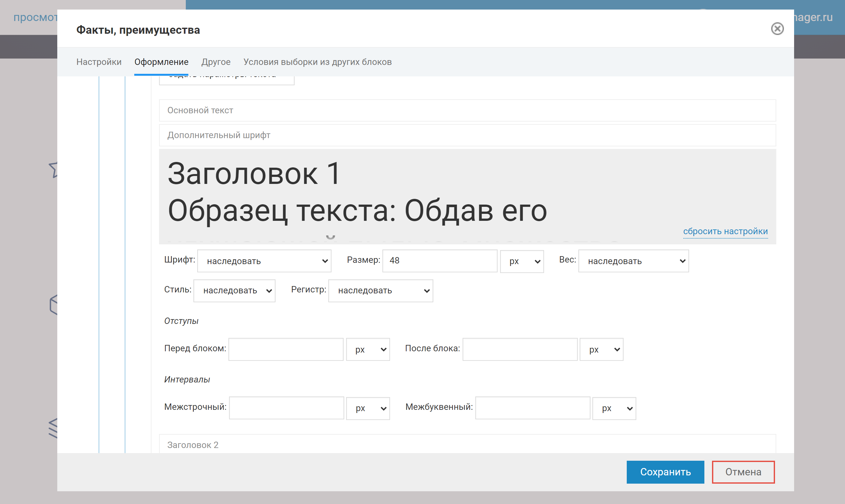Open the Шрифт dropdown

pyautogui.click(x=264, y=261)
